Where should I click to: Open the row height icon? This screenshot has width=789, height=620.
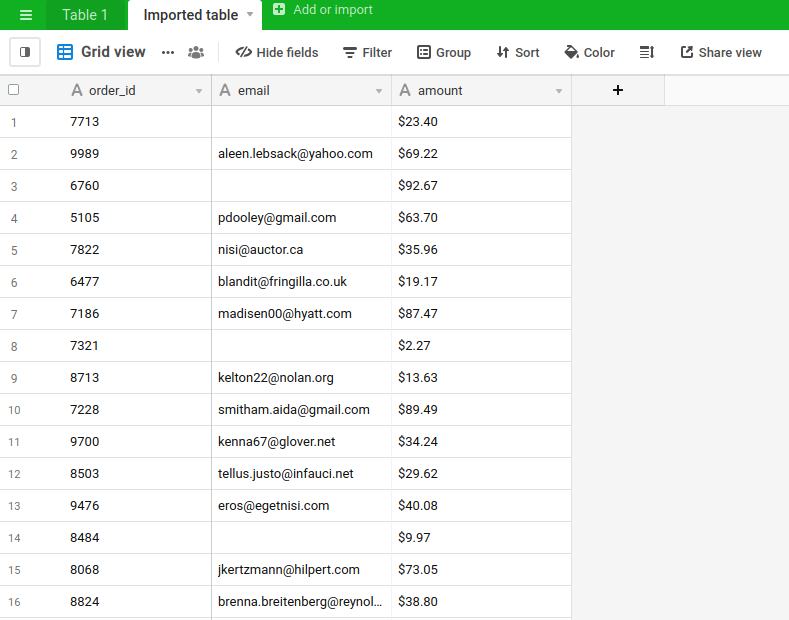pos(647,52)
